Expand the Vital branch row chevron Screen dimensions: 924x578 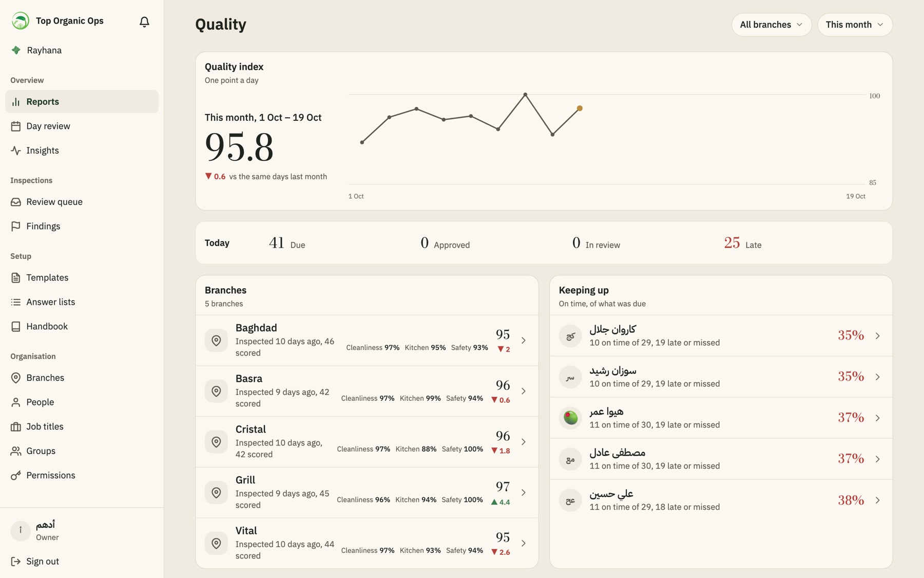pos(524,543)
